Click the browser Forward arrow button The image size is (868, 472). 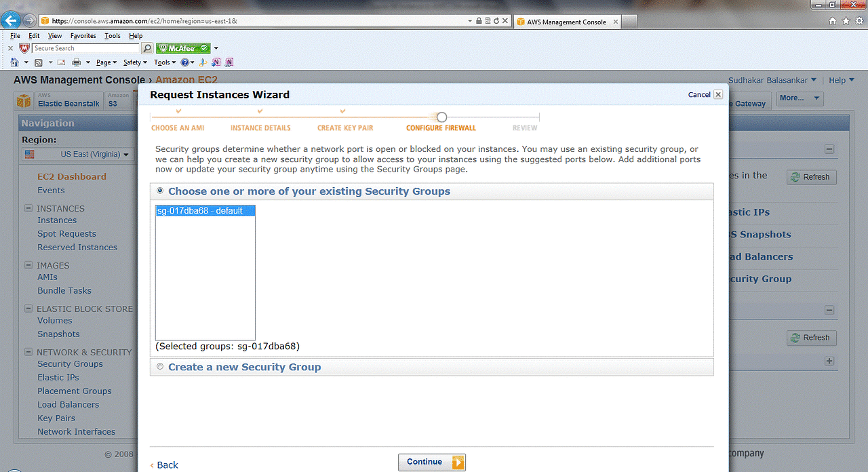click(28, 20)
